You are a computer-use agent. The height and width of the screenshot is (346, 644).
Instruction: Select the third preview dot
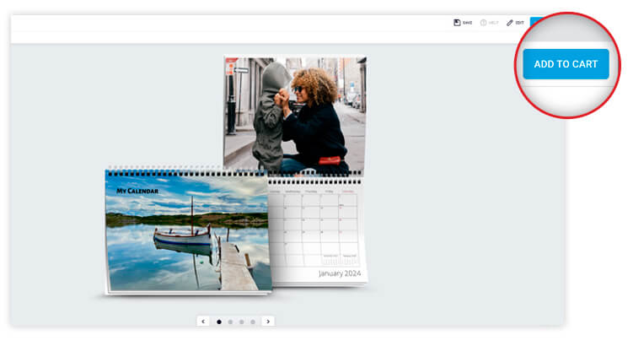[x=241, y=322]
